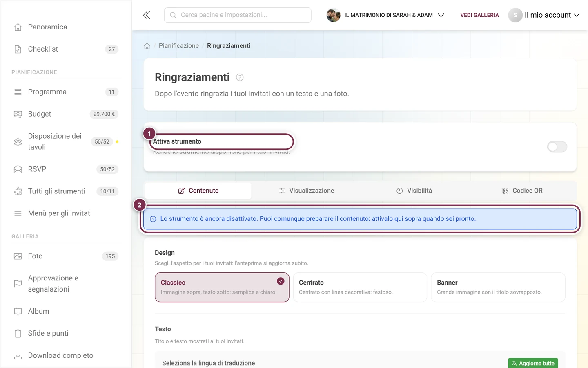Switch to the Visibilità tab
Screen dimensions: 588x368
coord(414,191)
